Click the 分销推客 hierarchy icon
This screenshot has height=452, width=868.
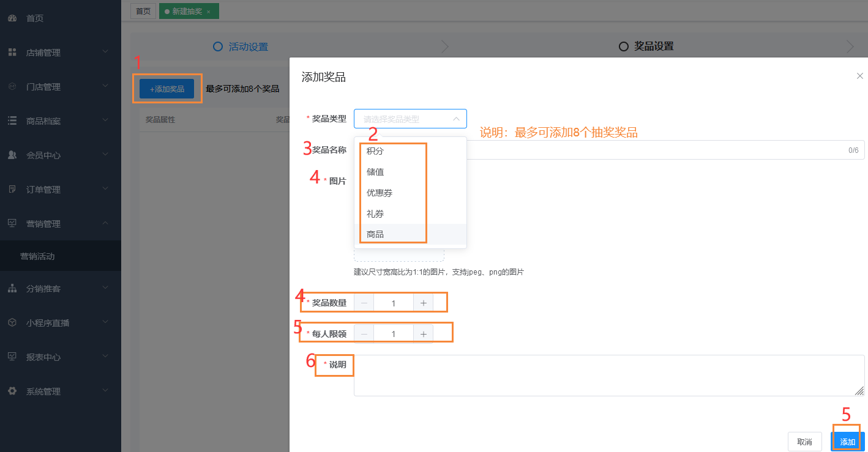coord(12,289)
